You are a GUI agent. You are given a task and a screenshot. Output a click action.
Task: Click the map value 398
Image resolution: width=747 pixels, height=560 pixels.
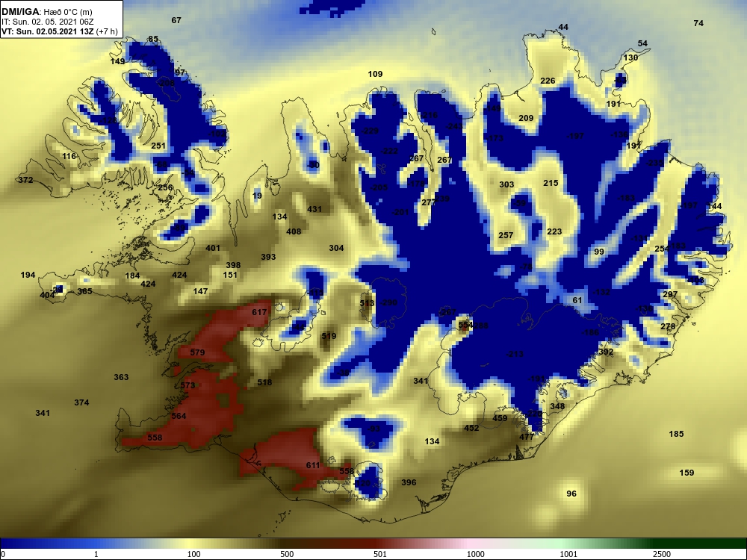[233, 265]
